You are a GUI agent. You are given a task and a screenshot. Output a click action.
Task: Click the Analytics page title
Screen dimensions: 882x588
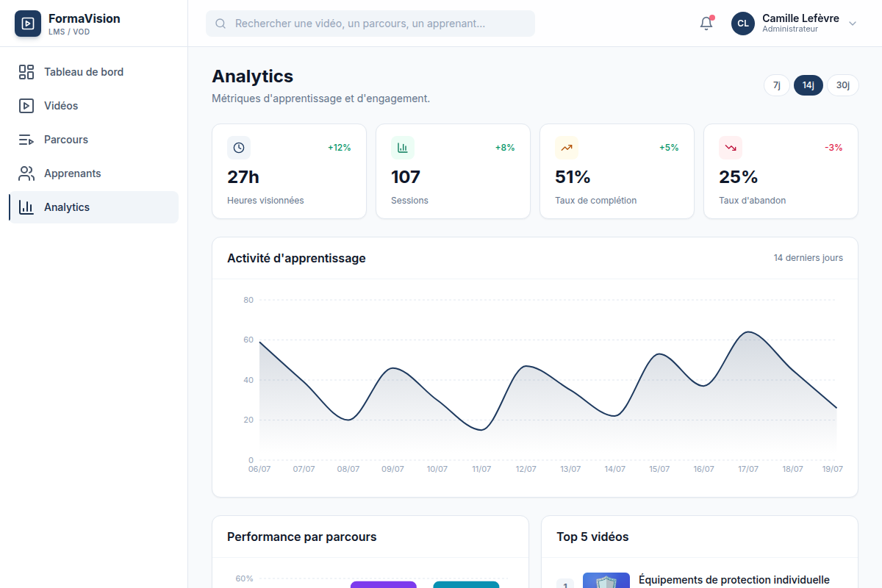point(253,76)
